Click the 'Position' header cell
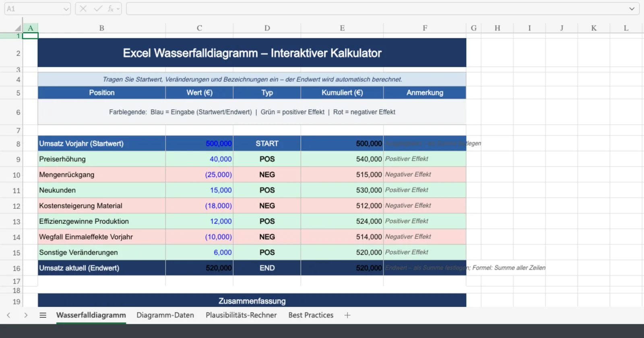 (102, 93)
